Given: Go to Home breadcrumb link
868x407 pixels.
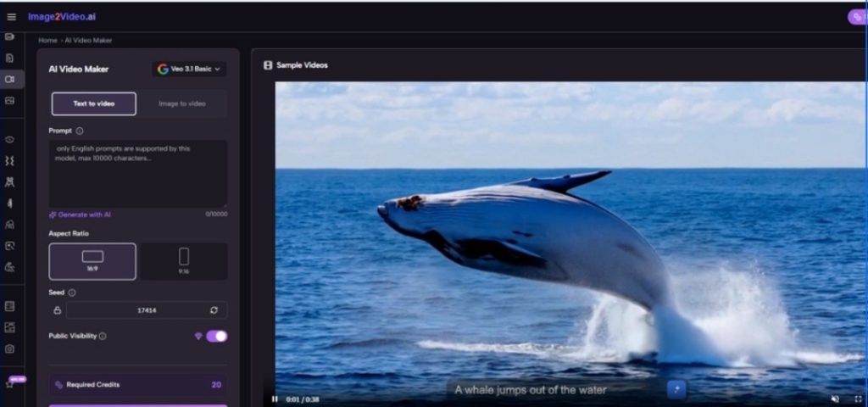Looking at the screenshot, I should tap(47, 40).
